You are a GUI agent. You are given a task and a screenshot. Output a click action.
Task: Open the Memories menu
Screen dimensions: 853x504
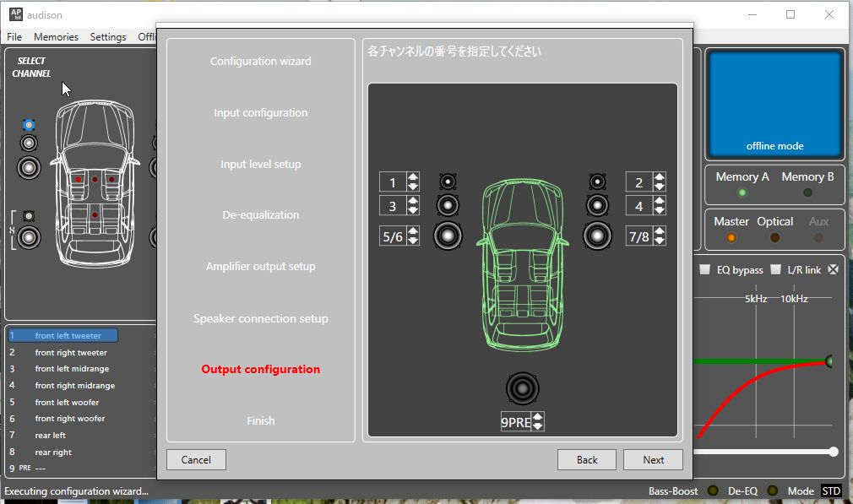(x=56, y=36)
